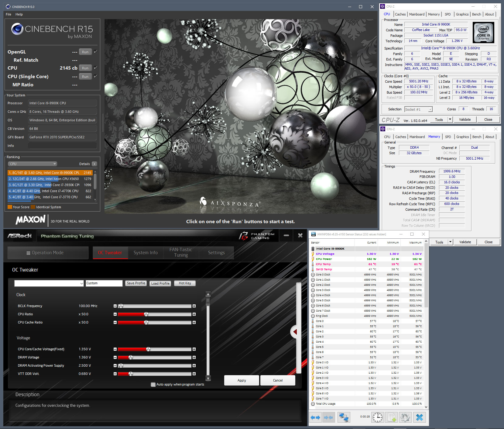Run the Cinebench CPU benchmark
Image resolution: width=504 pixels, height=429 pixels.
tap(85, 68)
